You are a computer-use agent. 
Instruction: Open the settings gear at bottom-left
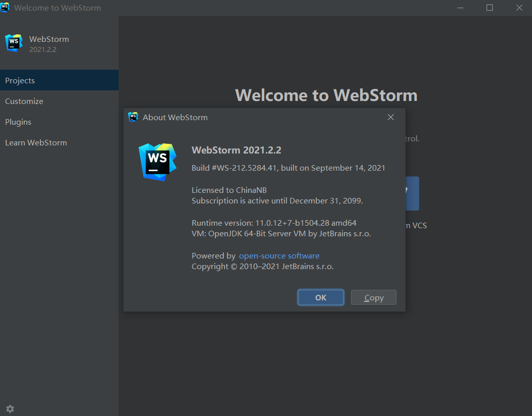[10, 409]
